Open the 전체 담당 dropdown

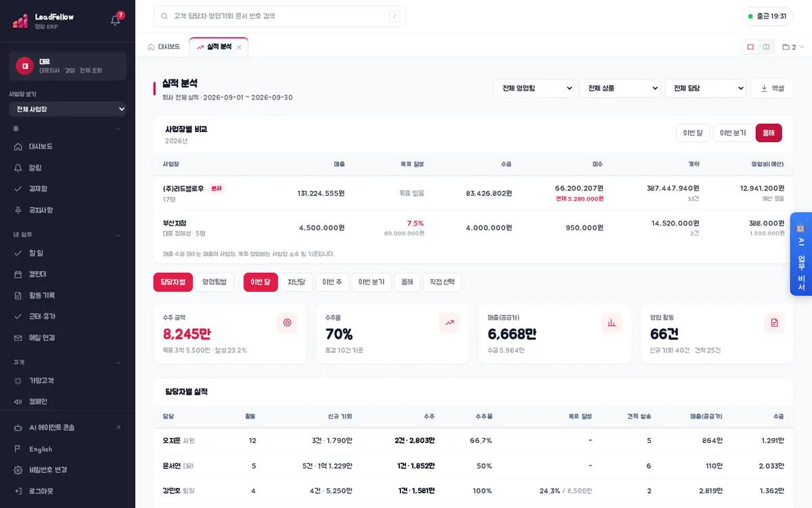point(706,88)
